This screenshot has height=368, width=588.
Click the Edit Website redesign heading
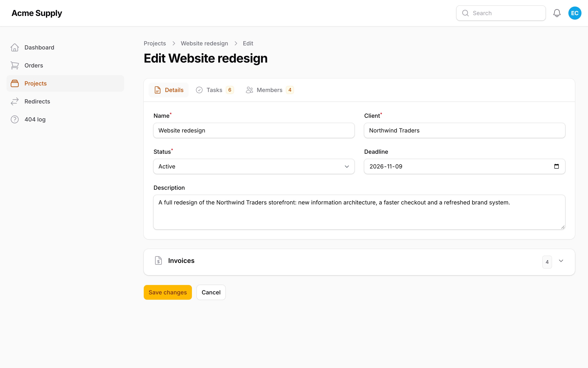click(206, 58)
